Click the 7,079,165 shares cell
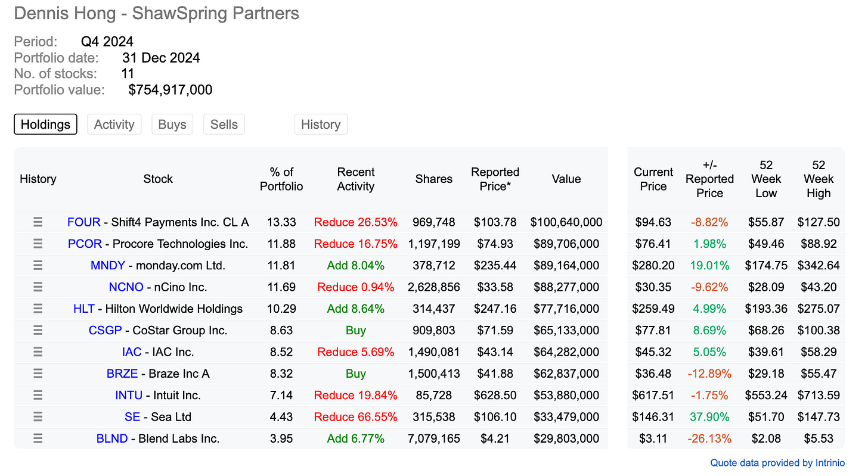Viewport: 868px width, 476px height. (x=434, y=438)
